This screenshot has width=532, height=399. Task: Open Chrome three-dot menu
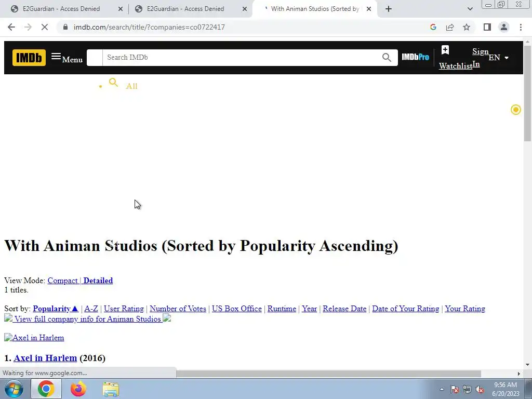click(521, 27)
